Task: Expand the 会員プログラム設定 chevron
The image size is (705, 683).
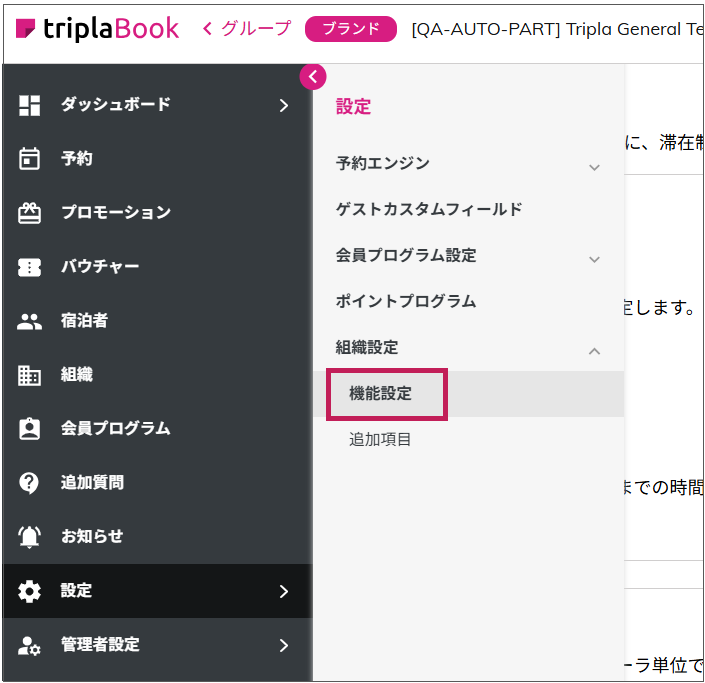Action: click(594, 259)
